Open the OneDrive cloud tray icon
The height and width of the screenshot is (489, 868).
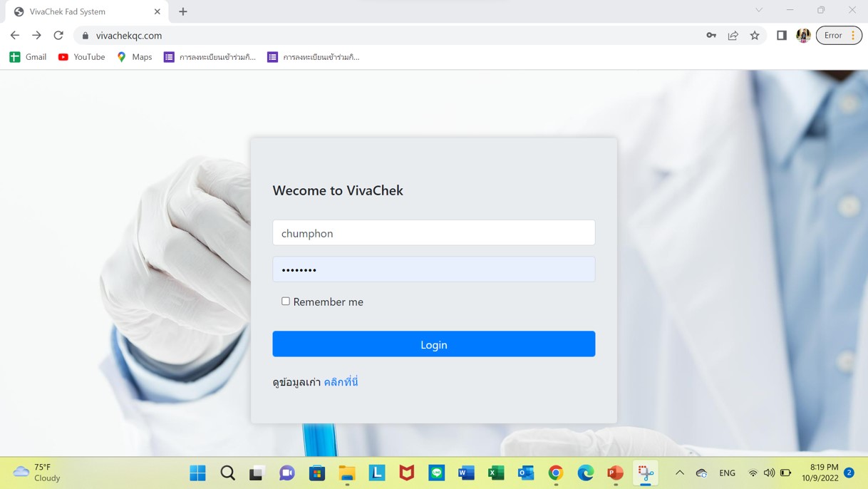pyautogui.click(x=702, y=473)
